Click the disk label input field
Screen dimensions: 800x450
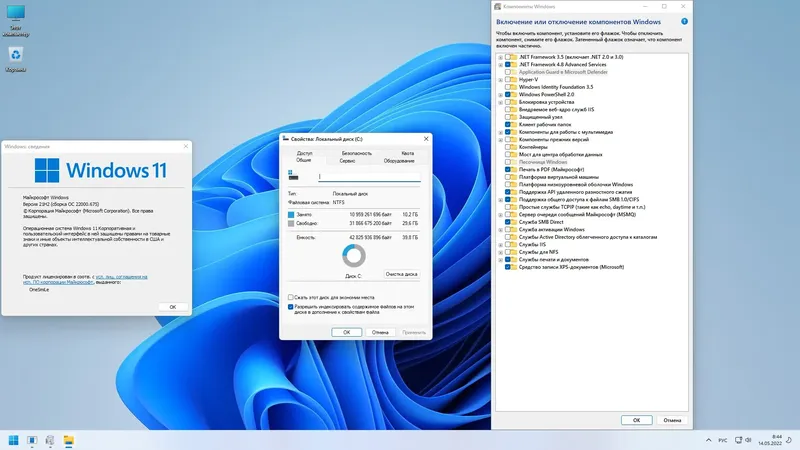369,177
